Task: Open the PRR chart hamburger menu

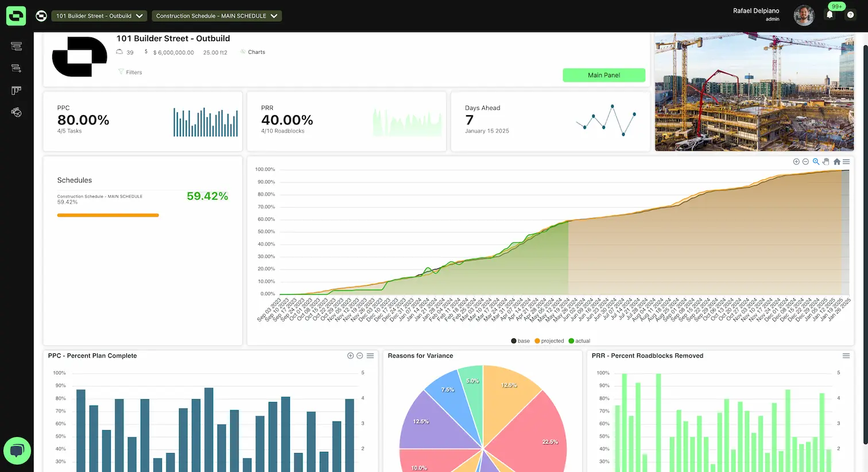Action: coord(846,356)
